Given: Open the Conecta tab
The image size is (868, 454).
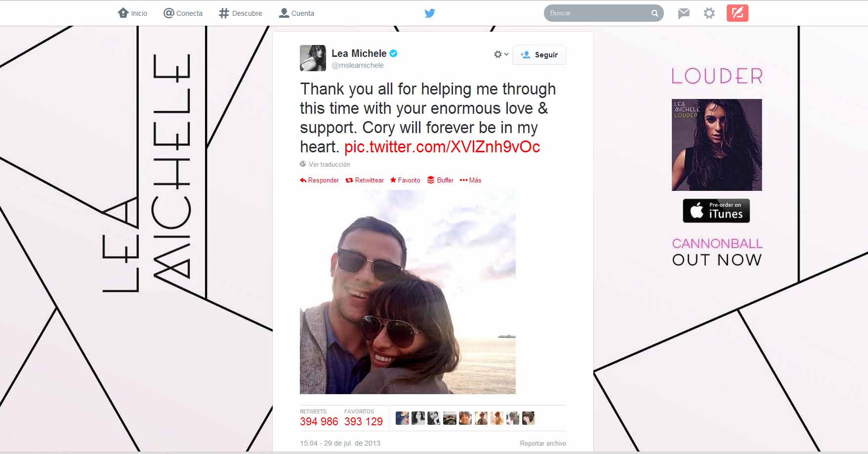Looking at the screenshot, I should 183,13.
